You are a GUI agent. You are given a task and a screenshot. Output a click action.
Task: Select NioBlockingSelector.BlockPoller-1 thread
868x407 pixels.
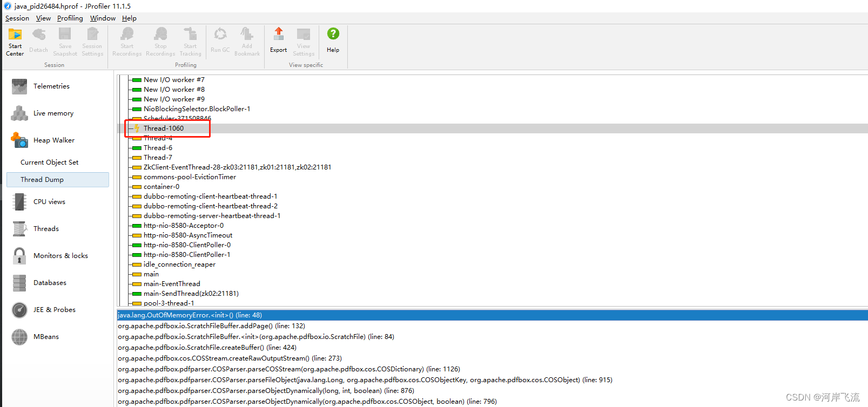[197, 109]
